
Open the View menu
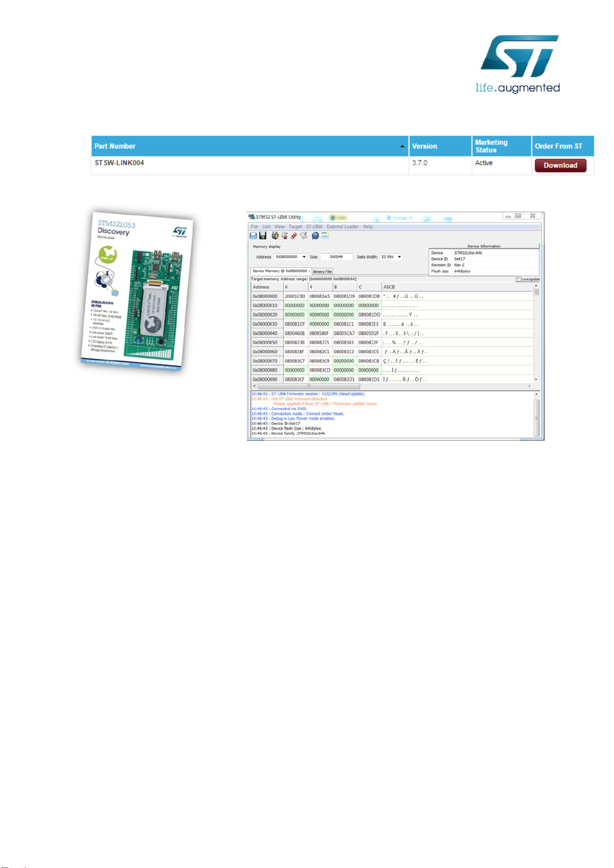[x=279, y=227]
